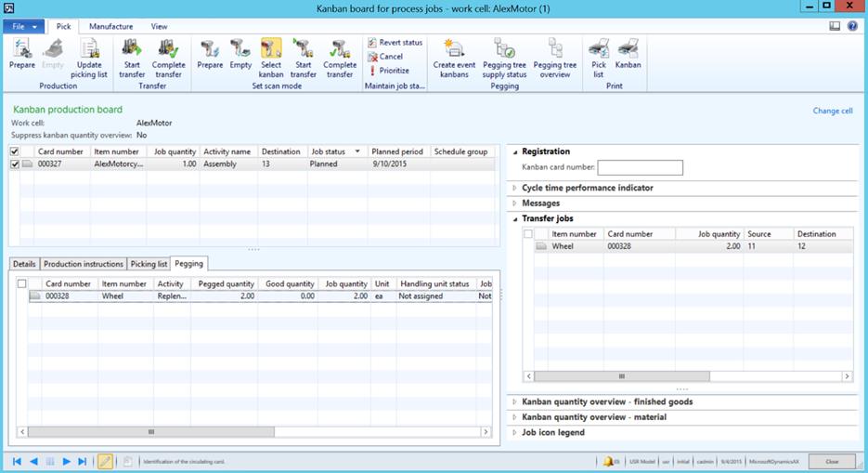Viewport: 868px width, 473px height.
Task: Go to the previous record
Action: click(33, 461)
